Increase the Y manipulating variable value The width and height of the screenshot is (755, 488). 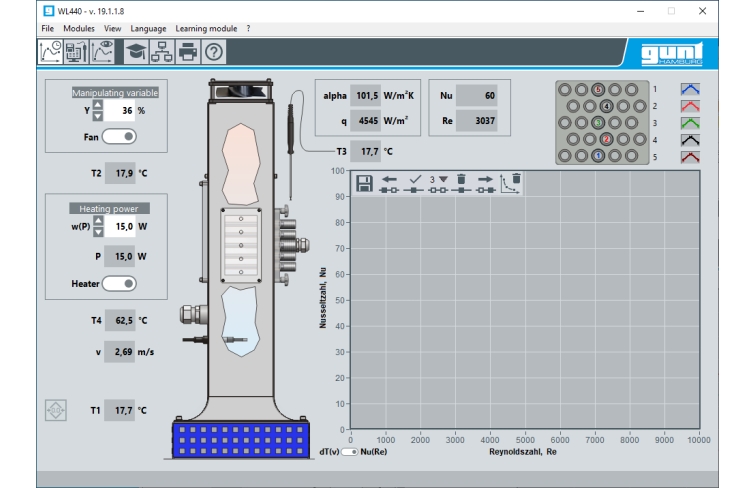(x=97, y=105)
